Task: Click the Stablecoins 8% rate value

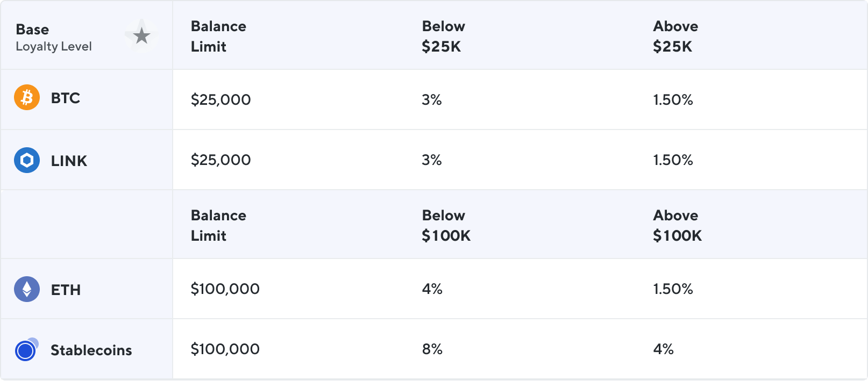Action: [x=432, y=349]
